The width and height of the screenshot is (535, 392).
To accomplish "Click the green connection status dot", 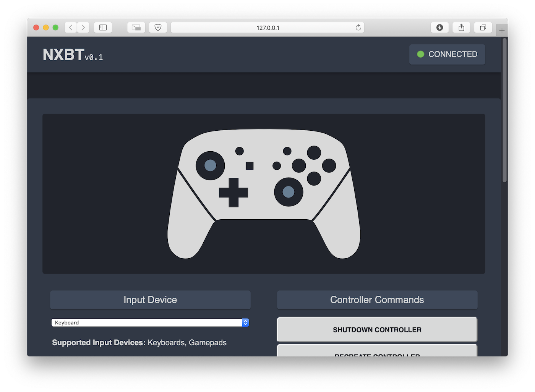I will [422, 54].
